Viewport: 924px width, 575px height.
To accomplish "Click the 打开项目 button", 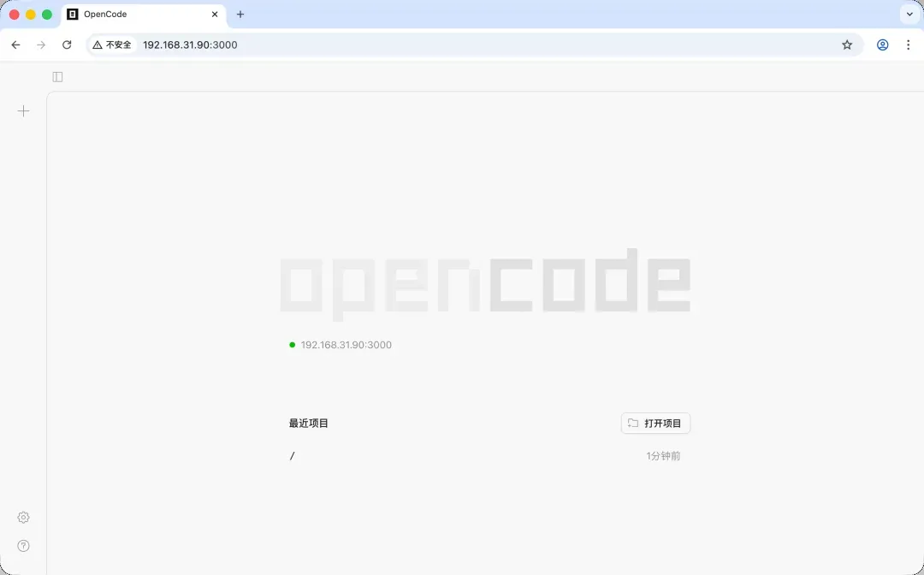I will [655, 423].
